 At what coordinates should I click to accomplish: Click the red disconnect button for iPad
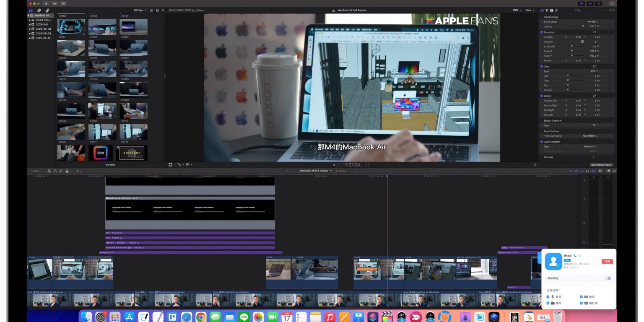point(607,261)
